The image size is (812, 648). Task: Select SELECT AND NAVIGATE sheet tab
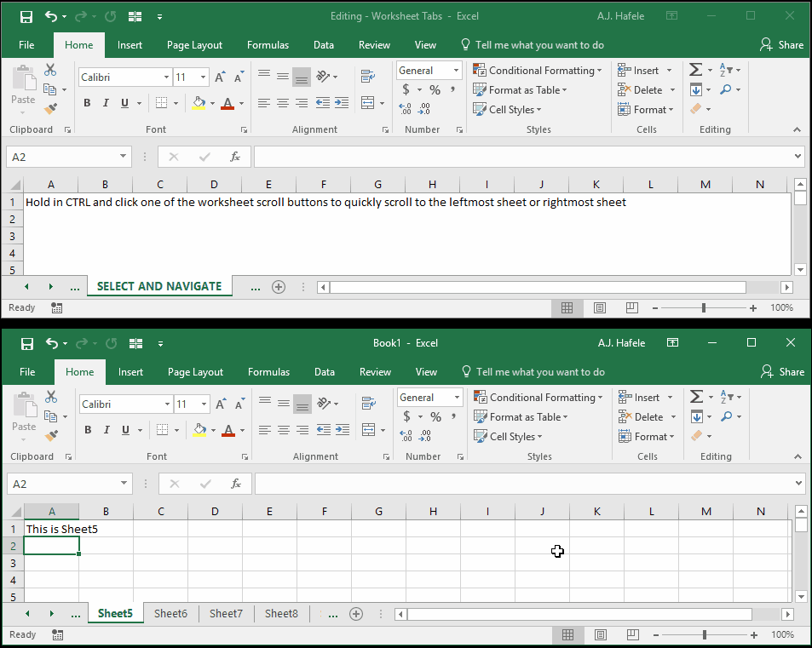pyautogui.click(x=159, y=287)
